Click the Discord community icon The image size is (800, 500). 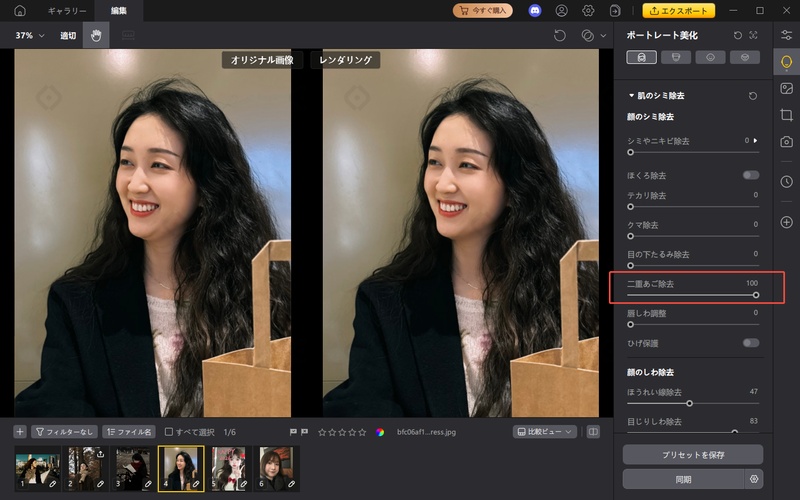pyautogui.click(x=535, y=11)
